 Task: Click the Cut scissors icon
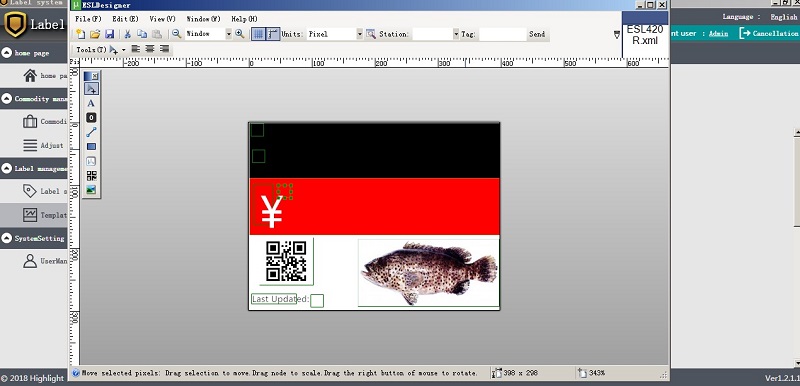(128, 34)
